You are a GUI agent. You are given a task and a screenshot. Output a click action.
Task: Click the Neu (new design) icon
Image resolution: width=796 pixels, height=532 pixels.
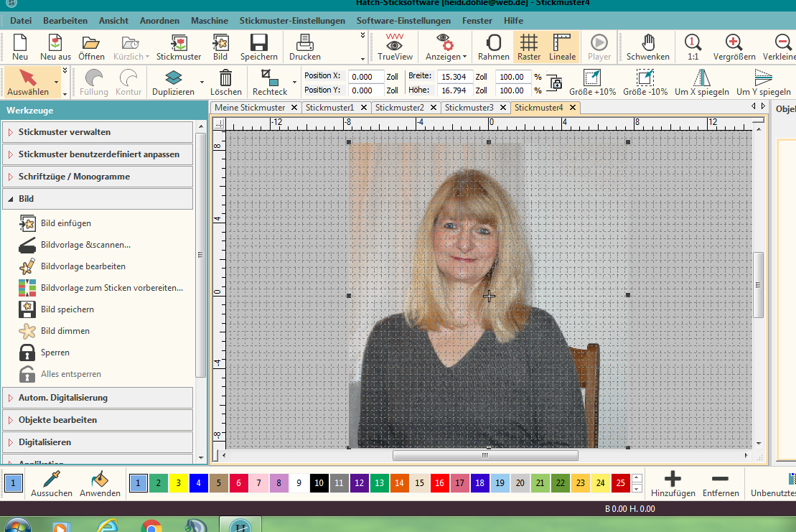tap(20, 47)
